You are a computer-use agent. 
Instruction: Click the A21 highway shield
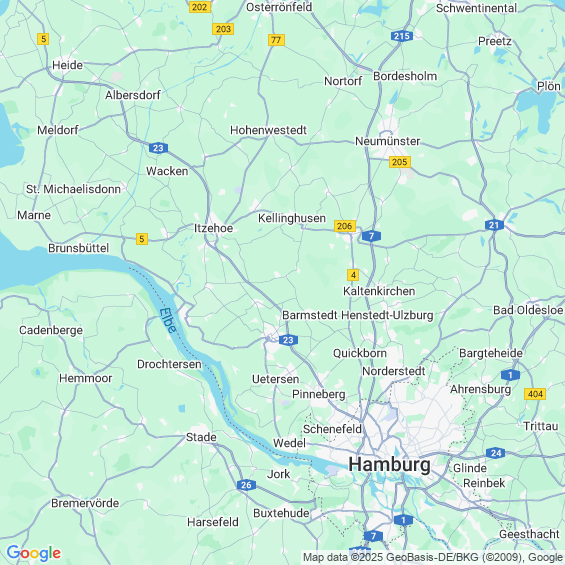(494, 225)
